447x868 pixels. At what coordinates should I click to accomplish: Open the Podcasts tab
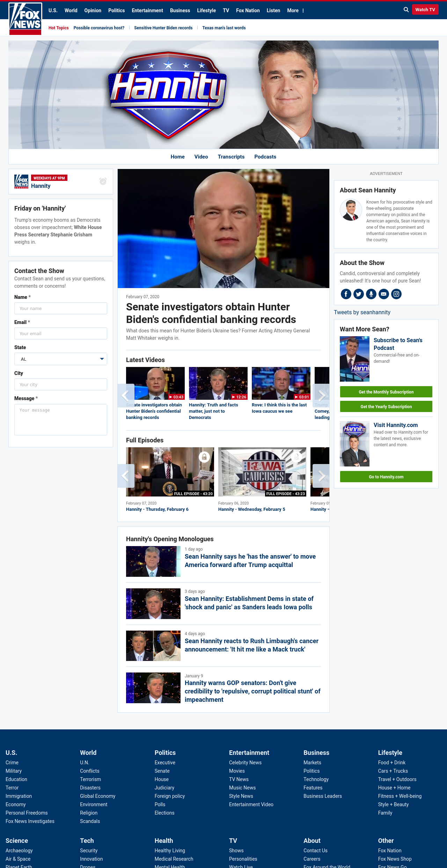265,157
